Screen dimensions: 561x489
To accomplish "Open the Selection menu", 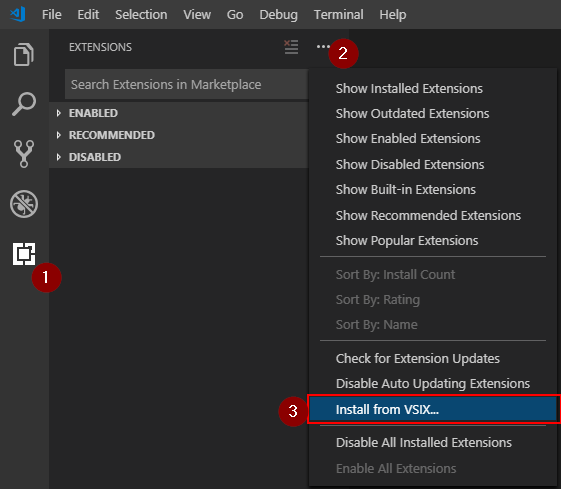I will tap(141, 15).
